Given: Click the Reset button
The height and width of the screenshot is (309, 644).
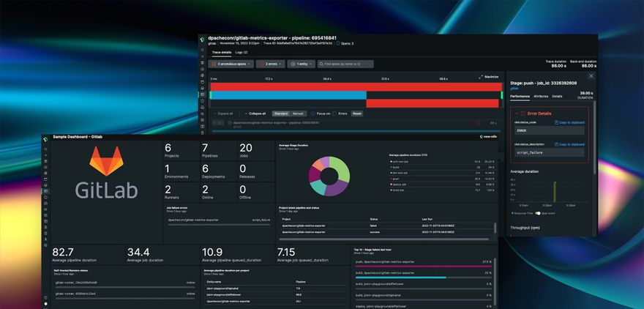Looking at the screenshot, I should [357, 113].
